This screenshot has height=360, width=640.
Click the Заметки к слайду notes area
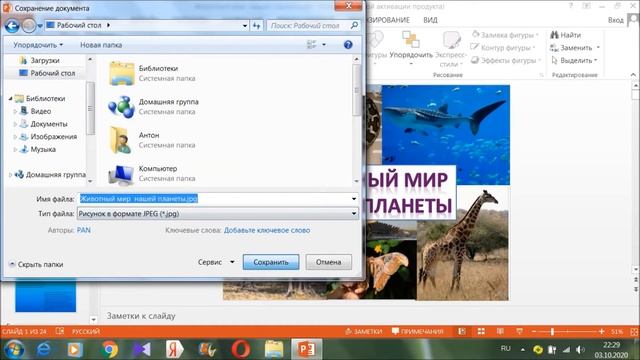[141, 316]
